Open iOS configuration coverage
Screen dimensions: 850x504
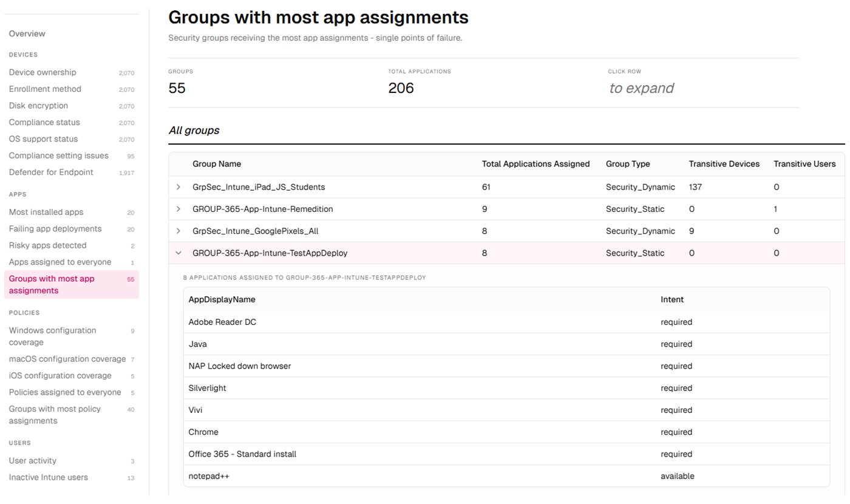click(x=72, y=376)
